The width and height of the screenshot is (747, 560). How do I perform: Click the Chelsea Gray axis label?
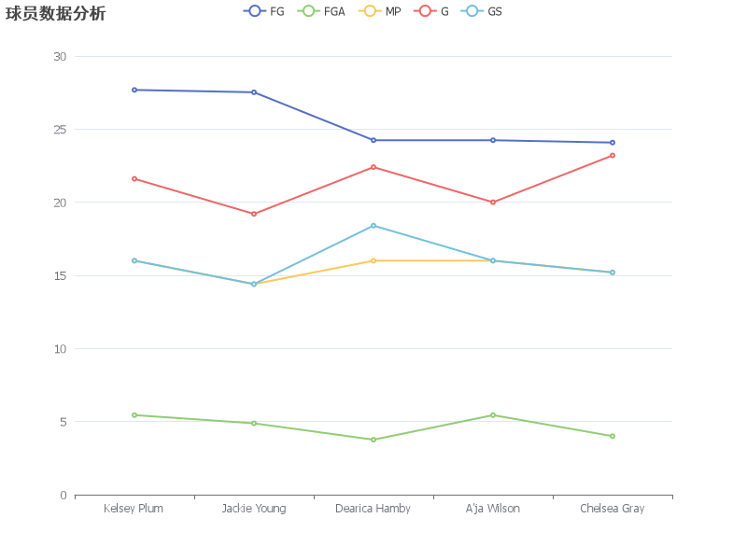[613, 509]
